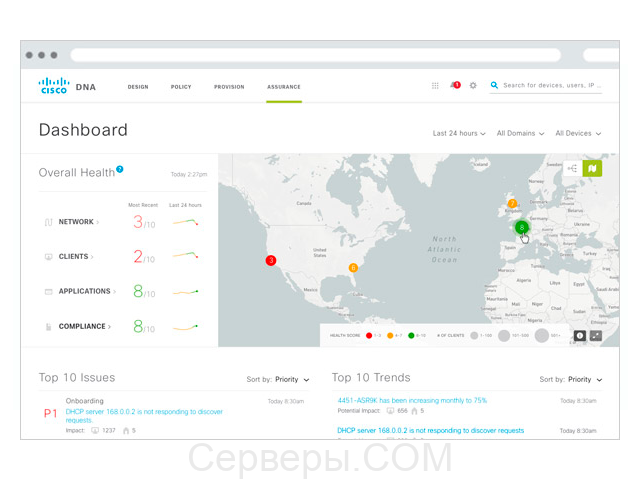
Task: Open the All Devices dropdown
Action: tap(579, 133)
